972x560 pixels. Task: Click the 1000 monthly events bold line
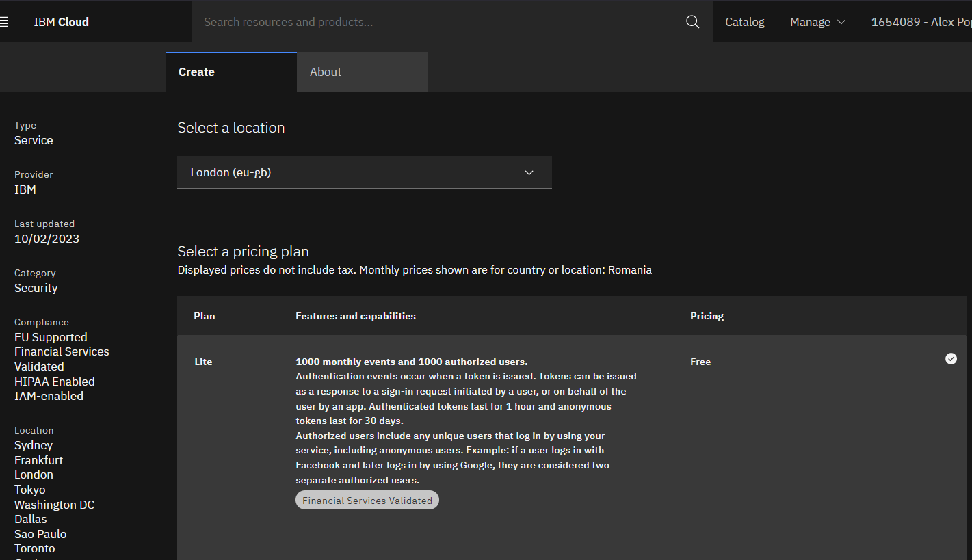pos(412,362)
